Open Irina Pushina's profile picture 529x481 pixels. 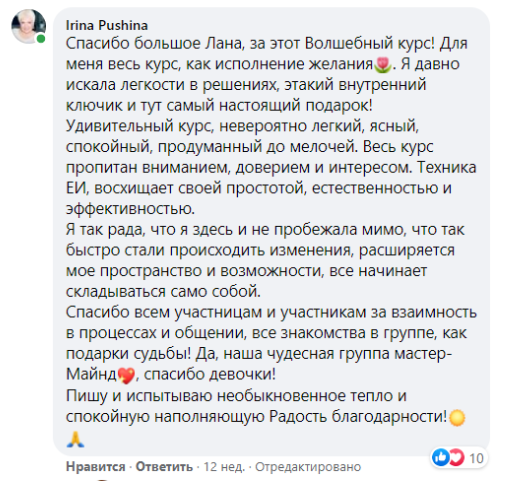28,26
